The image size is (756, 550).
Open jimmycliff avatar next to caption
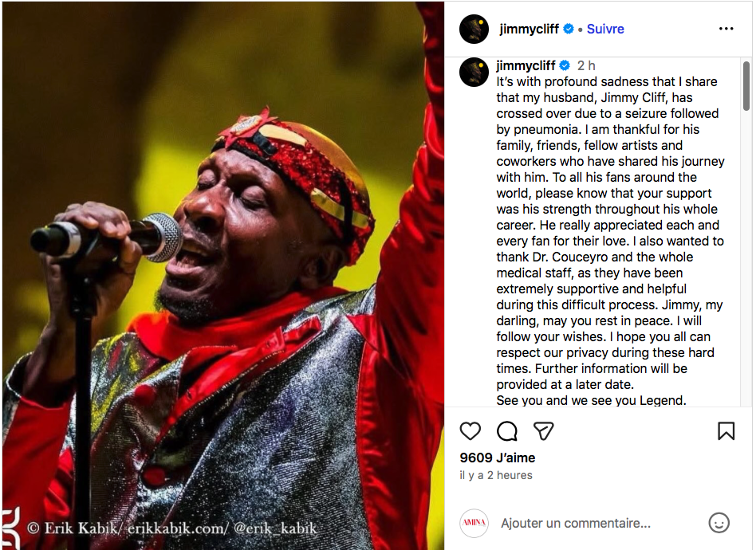click(474, 73)
